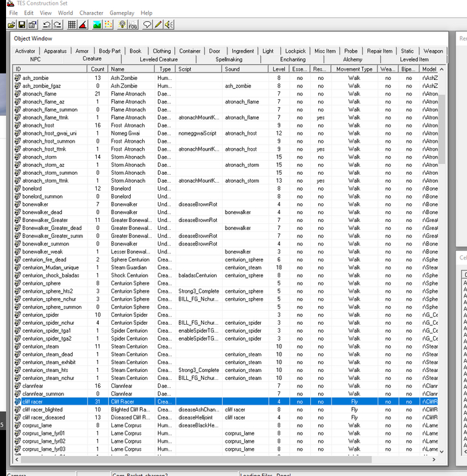This screenshot has height=476, width=467.
Task: Open the World menu
Action: point(65,13)
